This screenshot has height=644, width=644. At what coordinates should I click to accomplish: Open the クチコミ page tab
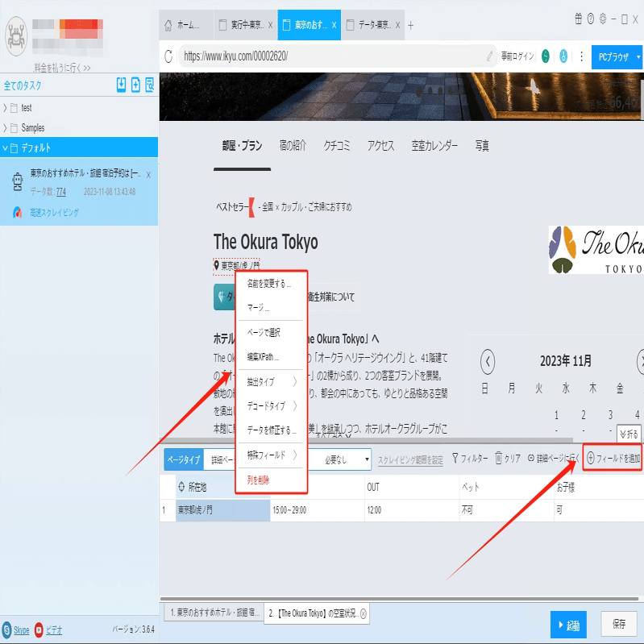click(337, 145)
